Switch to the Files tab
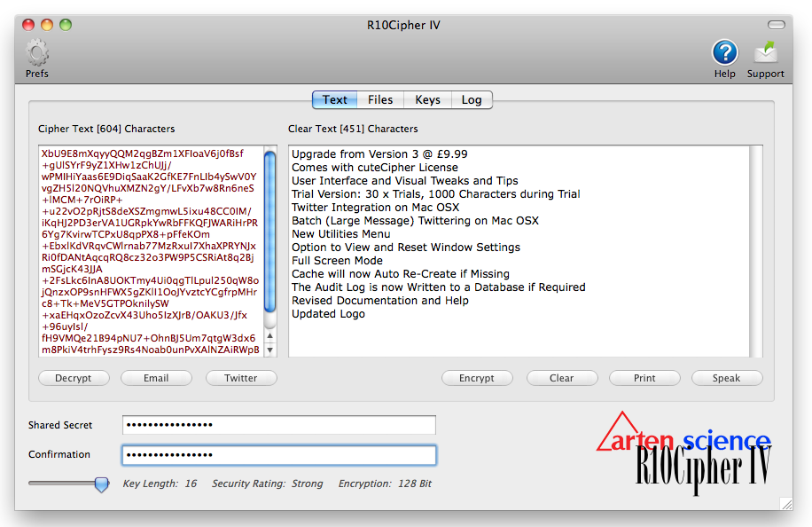This screenshot has height=527, width=812. [380, 100]
